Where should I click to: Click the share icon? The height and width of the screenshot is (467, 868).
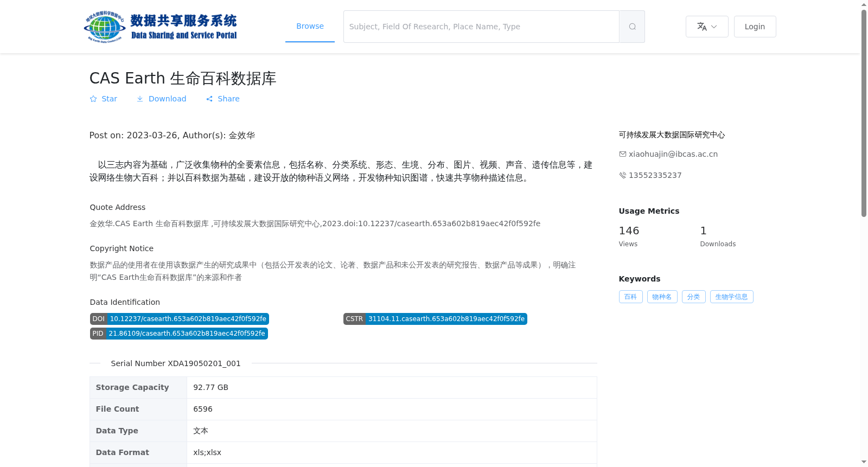209,99
